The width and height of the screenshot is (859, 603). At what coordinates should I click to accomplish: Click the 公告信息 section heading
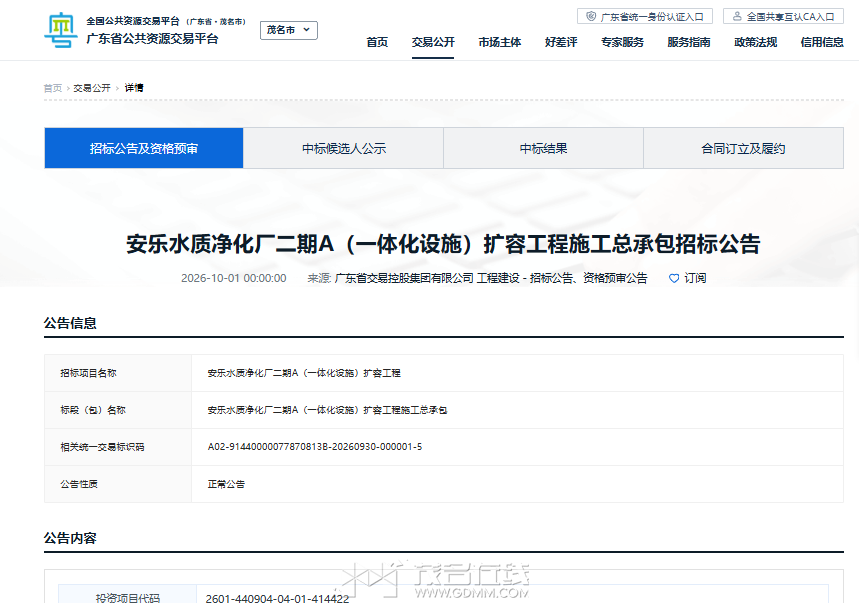tap(70, 323)
